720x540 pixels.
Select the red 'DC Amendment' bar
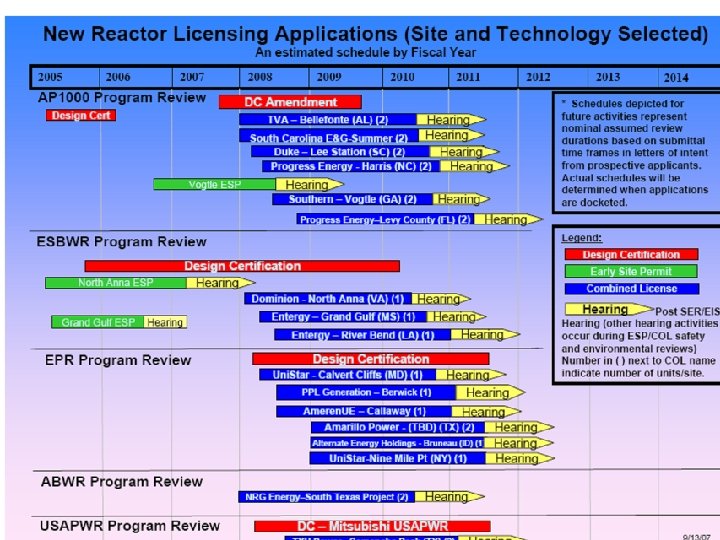[290, 102]
